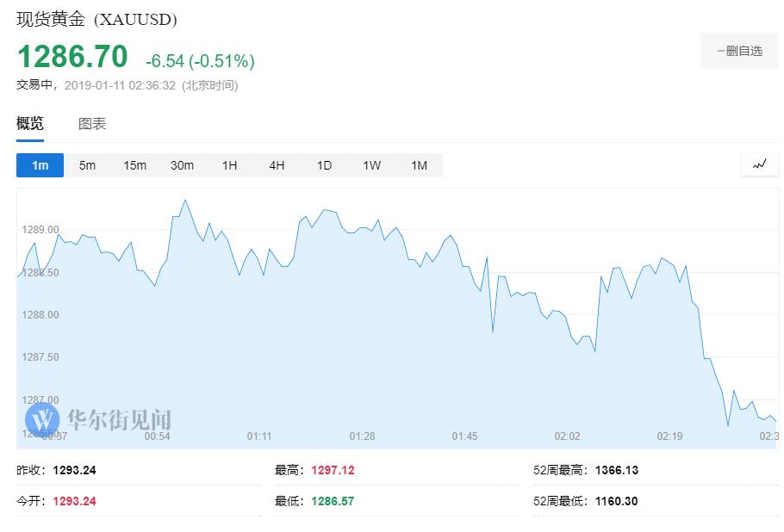Viewport: 784px width, 532px height.
Task: Switch to the 1W weekly chart
Action: (x=371, y=165)
